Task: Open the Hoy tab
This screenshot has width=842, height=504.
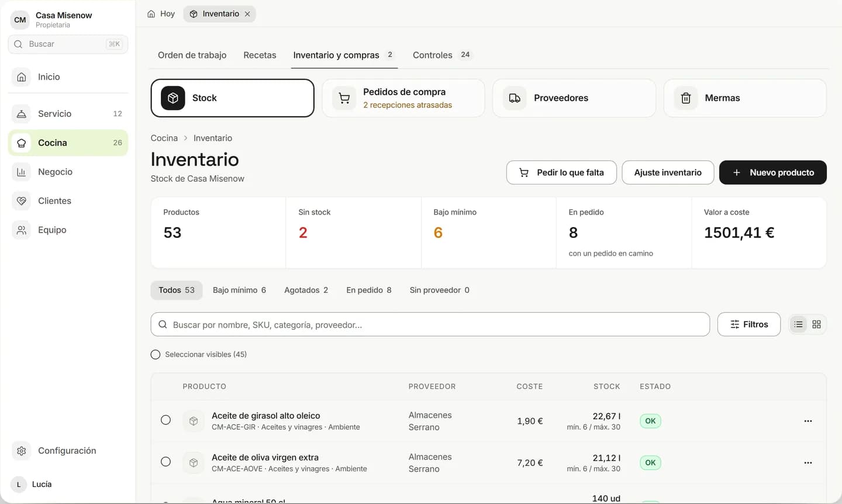Action: 161,14
